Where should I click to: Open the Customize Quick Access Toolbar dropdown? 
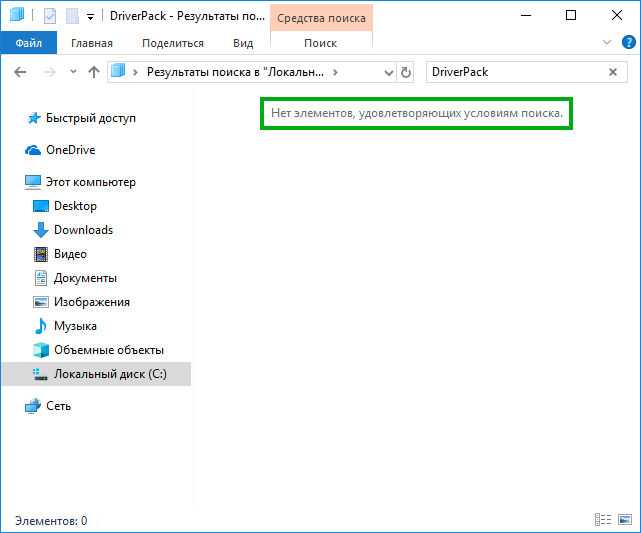coord(90,17)
